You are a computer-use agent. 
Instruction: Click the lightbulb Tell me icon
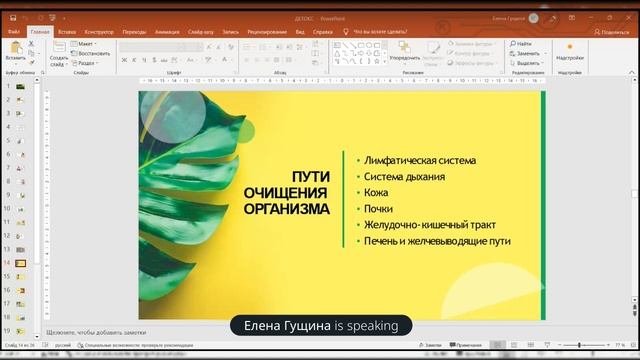point(346,31)
